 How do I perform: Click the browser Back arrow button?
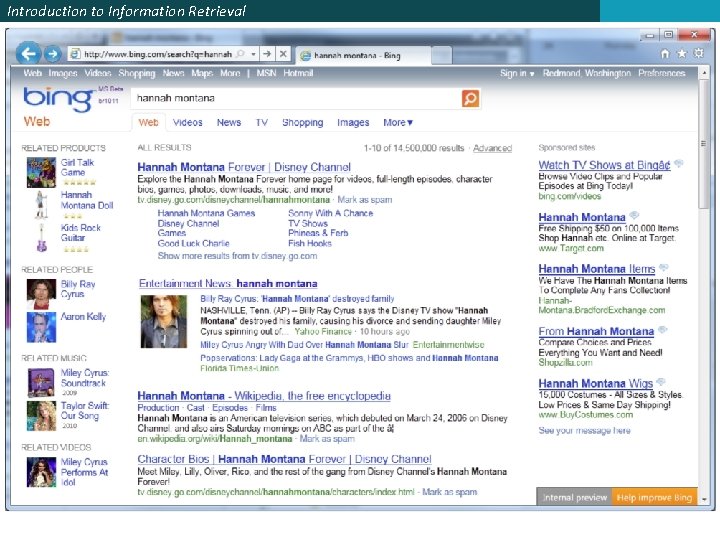tap(28, 54)
